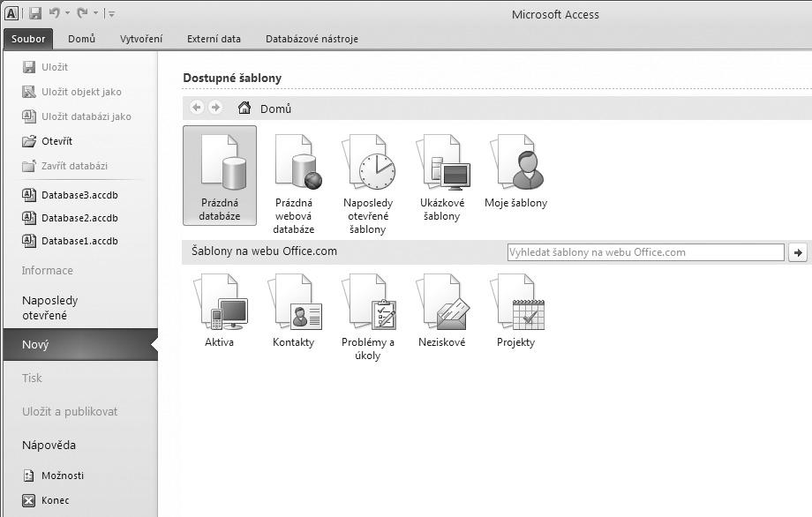Select Naposledy otevřené section
The width and height of the screenshot is (812, 517).
coord(50,307)
